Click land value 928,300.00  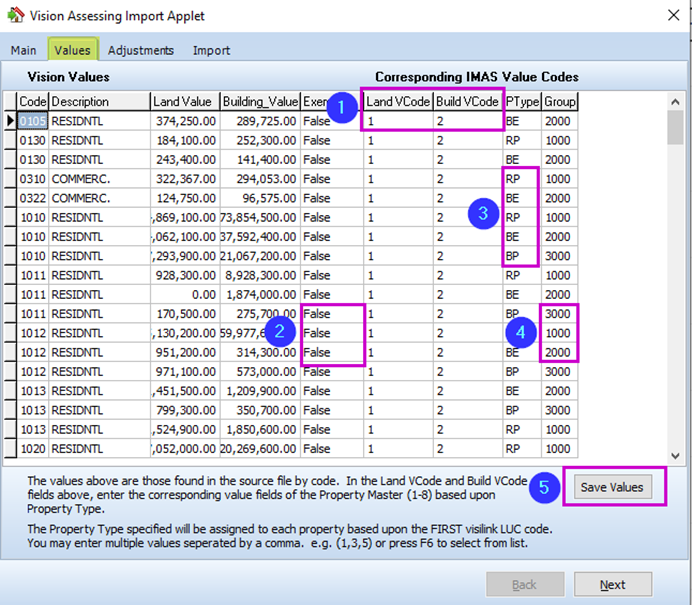pos(185,275)
